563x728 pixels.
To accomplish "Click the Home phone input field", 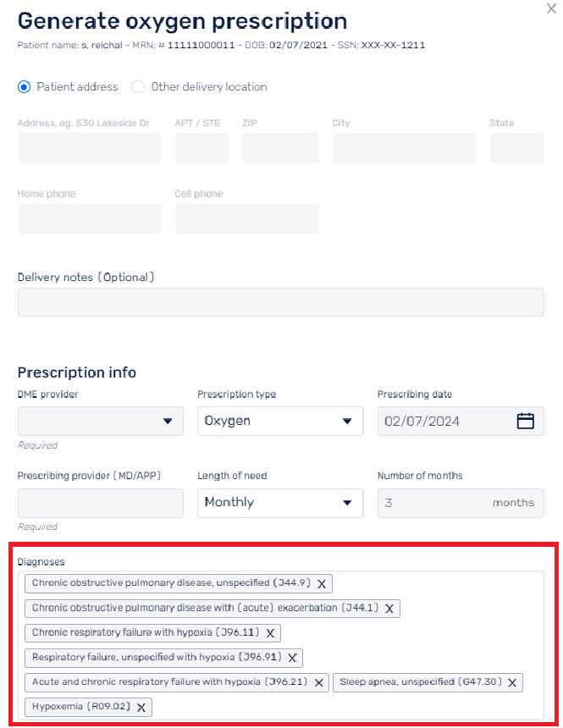I will 89,218.
